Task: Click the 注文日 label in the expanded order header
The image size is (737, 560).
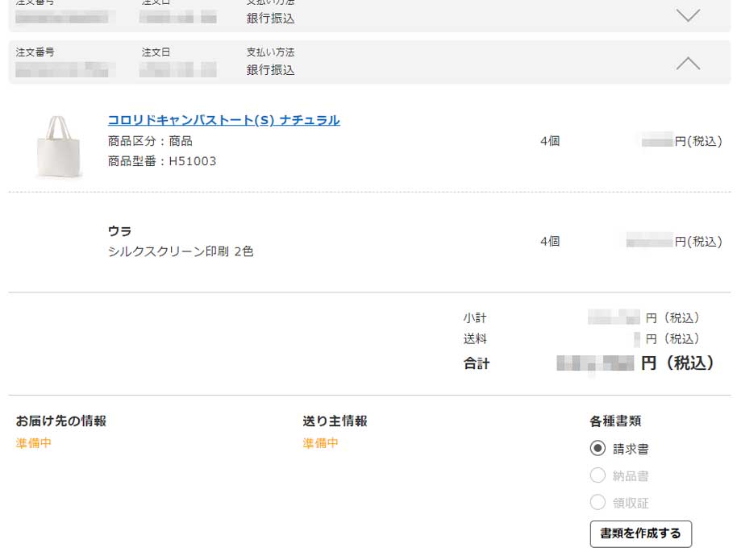Action: [156, 52]
